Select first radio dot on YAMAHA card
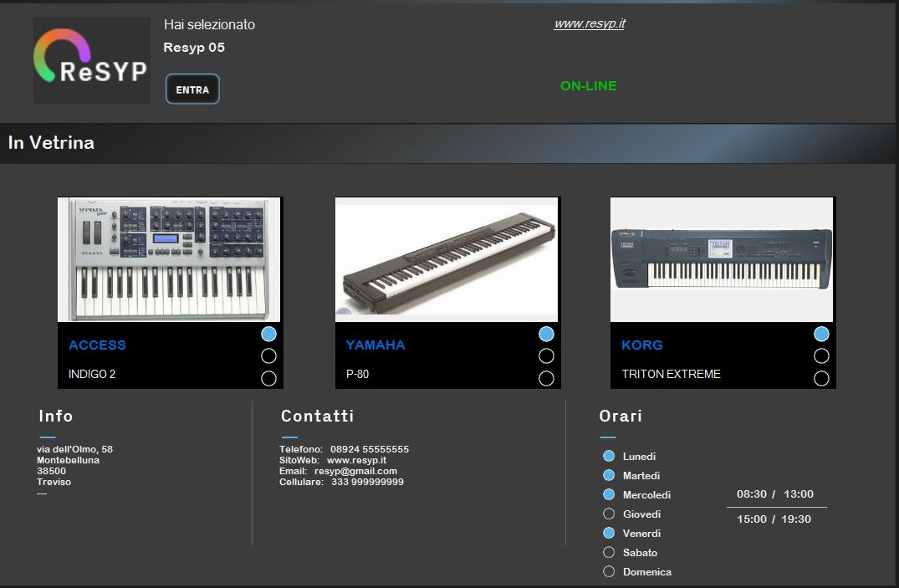 pos(546,334)
